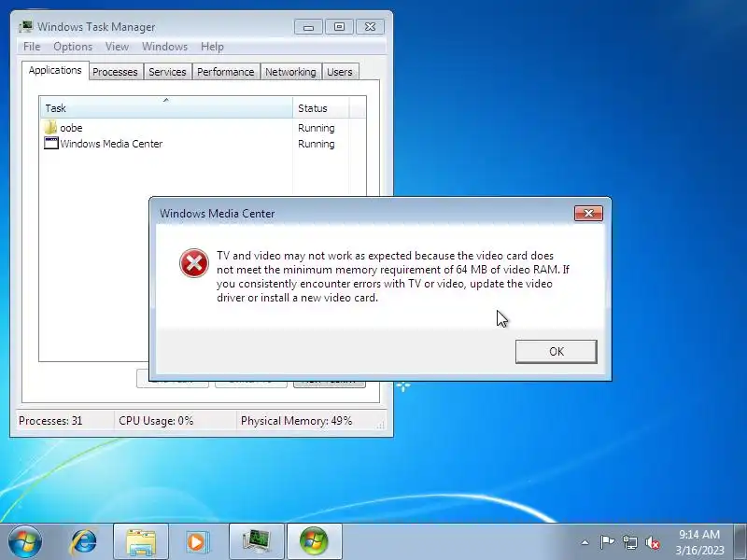Screen dimensions: 747x560
Task: Switch to the Processes tab
Action: [115, 72]
